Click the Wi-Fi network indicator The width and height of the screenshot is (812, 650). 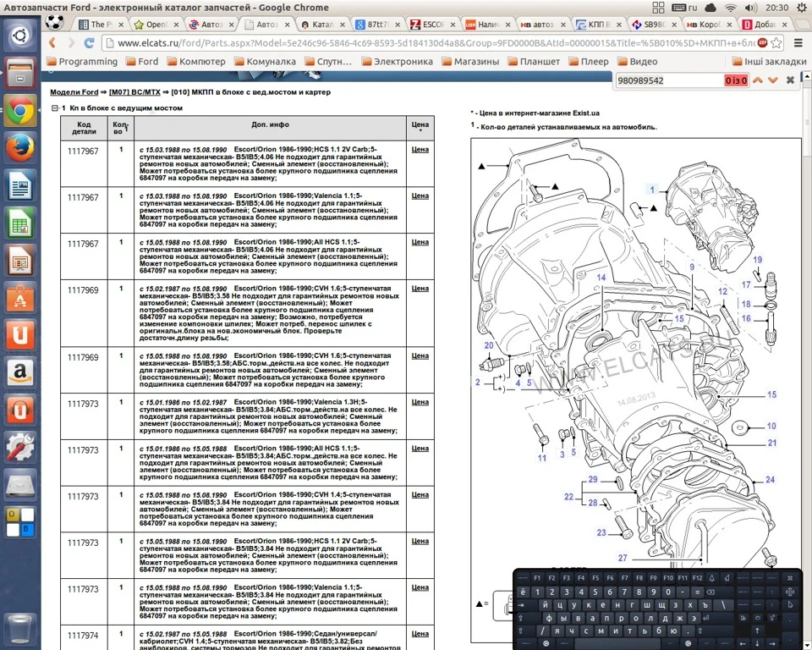pyautogui.click(x=731, y=8)
